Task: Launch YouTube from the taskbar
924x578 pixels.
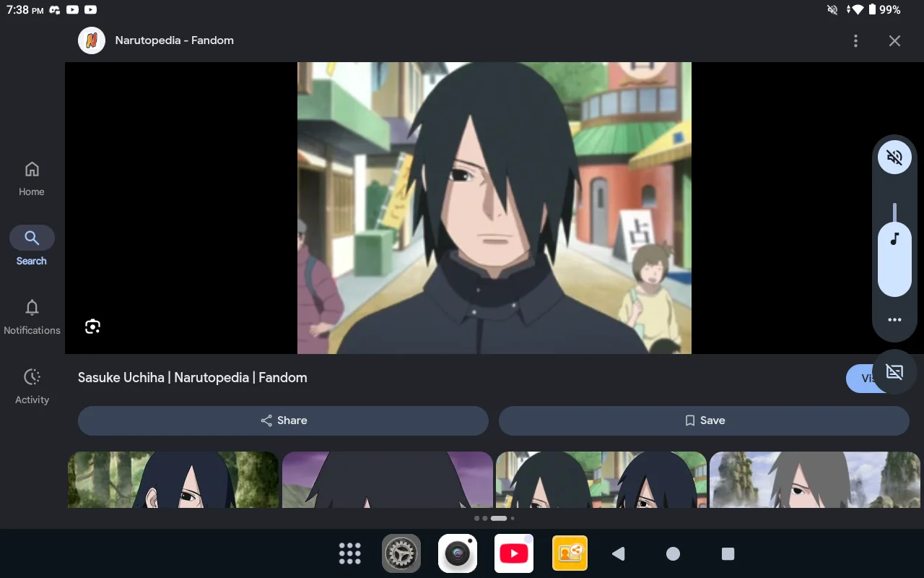Action: (514, 553)
